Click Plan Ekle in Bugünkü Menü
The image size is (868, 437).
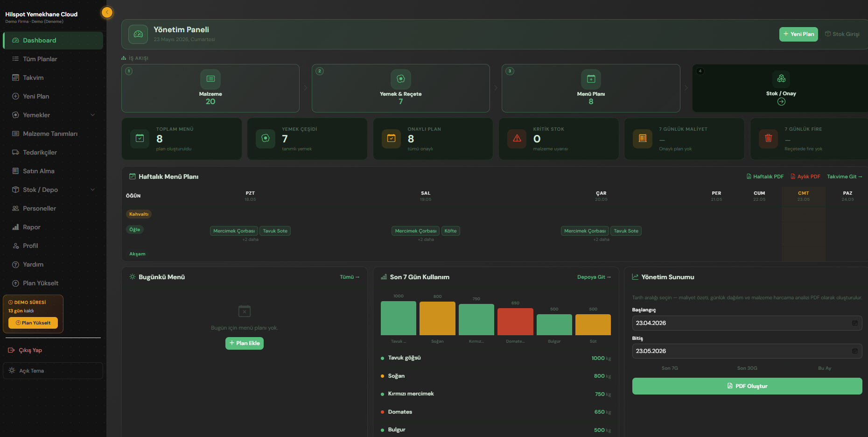pos(245,343)
